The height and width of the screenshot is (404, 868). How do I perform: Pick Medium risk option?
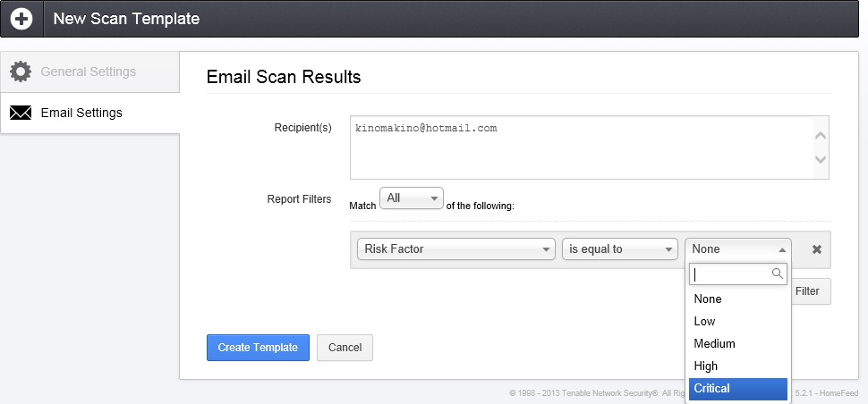[x=737, y=344]
